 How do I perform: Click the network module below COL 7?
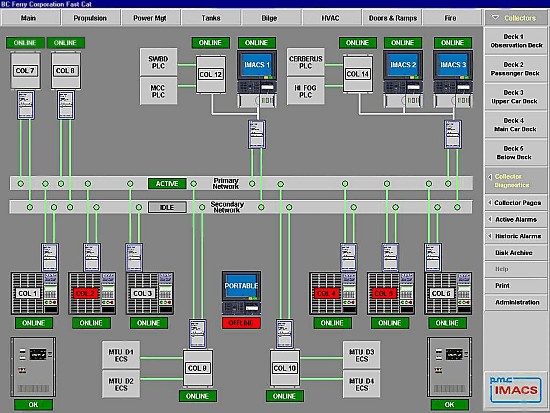26,105
